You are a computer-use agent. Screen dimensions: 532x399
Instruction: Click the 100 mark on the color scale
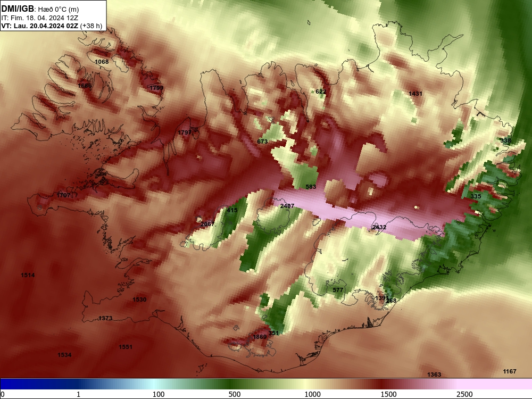pyautogui.click(x=159, y=394)
